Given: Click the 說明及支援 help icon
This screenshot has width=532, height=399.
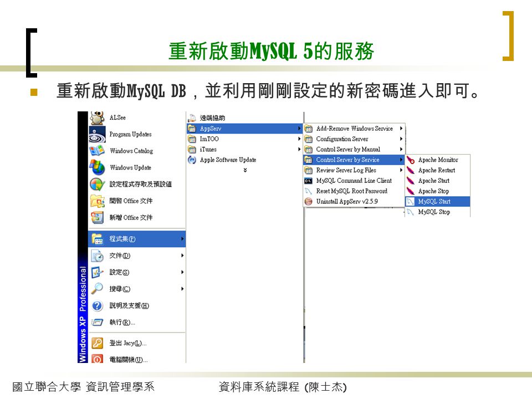Looking at the screenshot, I should point(98,306).
